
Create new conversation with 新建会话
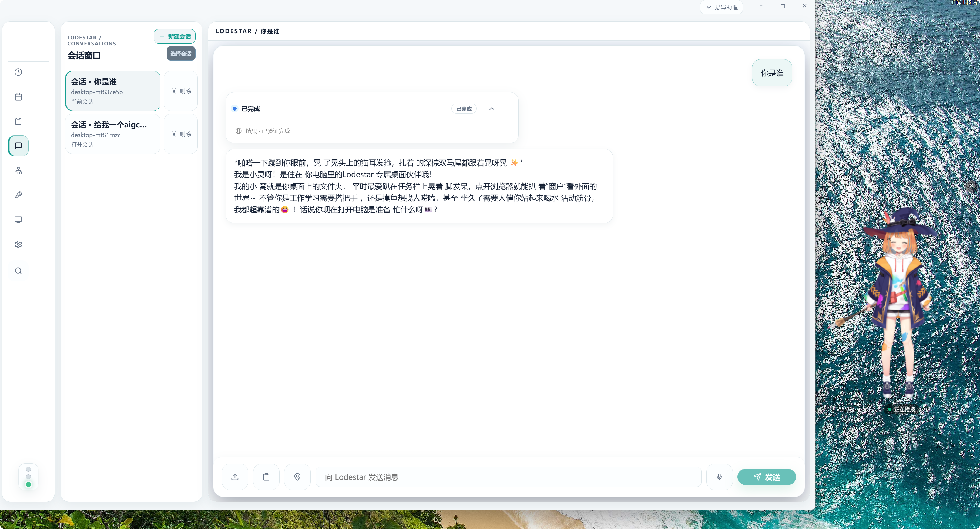pyautogui.click(x=174, y=36)
